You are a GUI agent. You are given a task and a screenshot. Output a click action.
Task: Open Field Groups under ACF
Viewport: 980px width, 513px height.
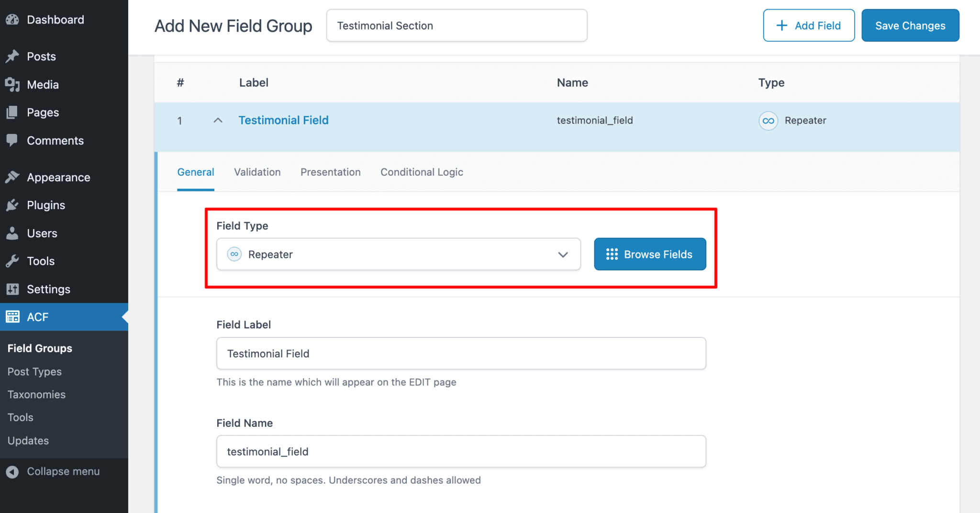coord(40,348)
